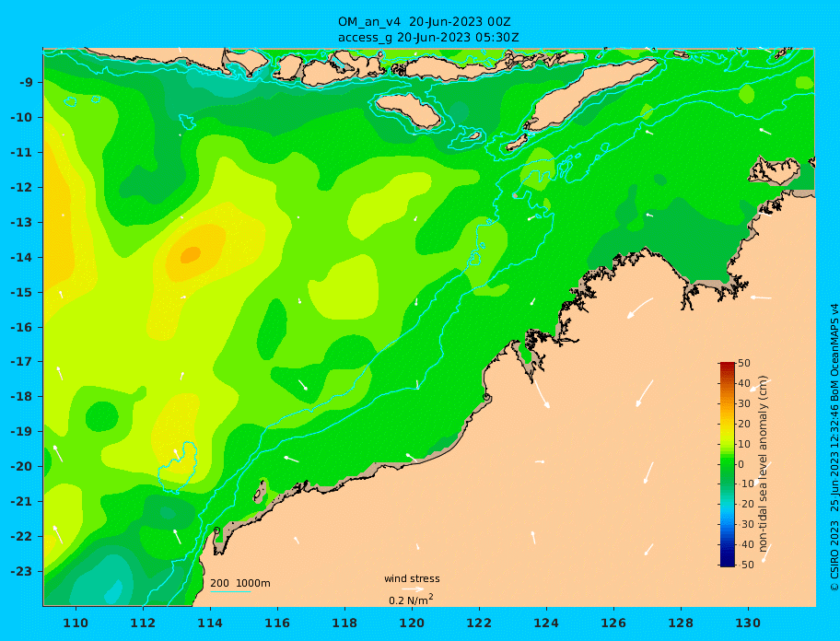Click the title line "OM_an_v4 20-Jun-2023 00Z"

tap(424, 22)
